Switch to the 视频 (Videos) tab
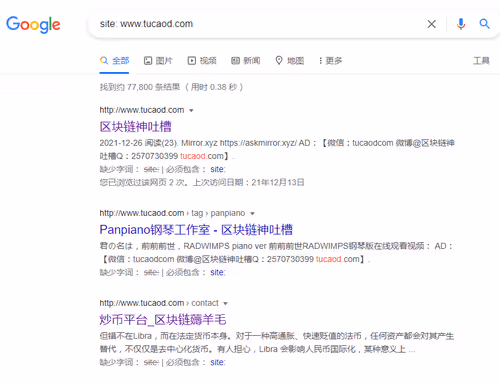The height and width of the screenshot is (382, 500). click(x=202, y=61)
